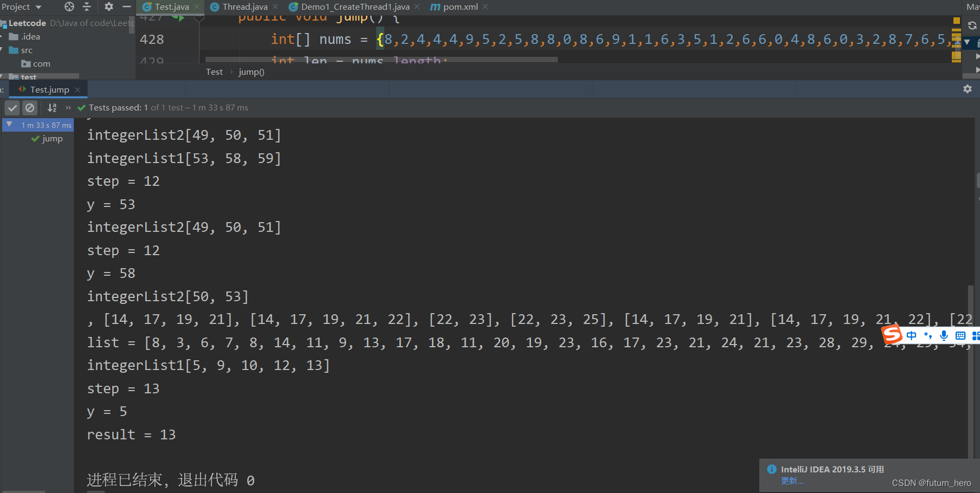Click the 更新... update link in notification
The image size is (980, 493).
click(x=792, y=481)
